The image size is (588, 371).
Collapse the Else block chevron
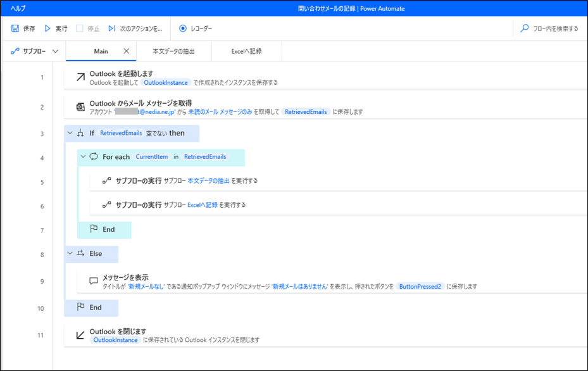click(70, 253)
